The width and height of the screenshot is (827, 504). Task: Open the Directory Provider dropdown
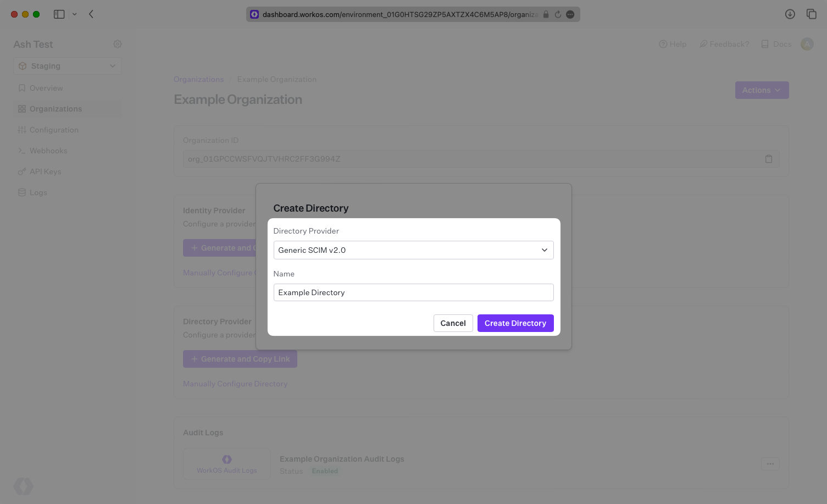coord(413,250)
